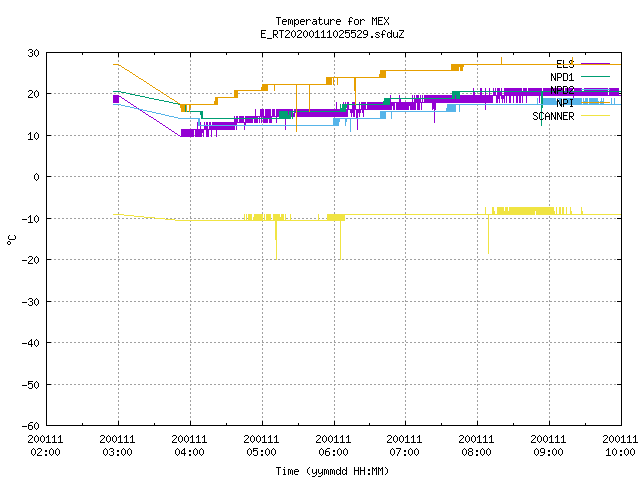Click the yellow SCANNER spike just after 06:00
Image resolution: width=640 pixels, height=480 pixels.
[340, 240]
